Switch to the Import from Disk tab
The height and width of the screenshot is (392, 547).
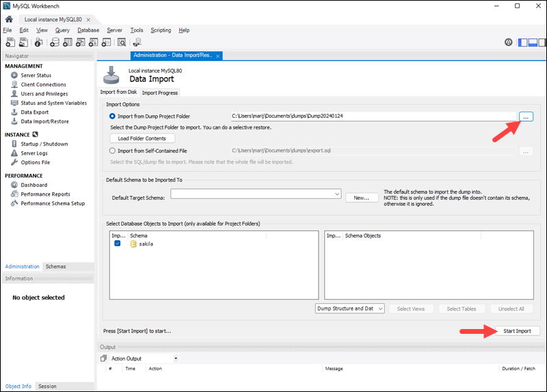(118, 92)
